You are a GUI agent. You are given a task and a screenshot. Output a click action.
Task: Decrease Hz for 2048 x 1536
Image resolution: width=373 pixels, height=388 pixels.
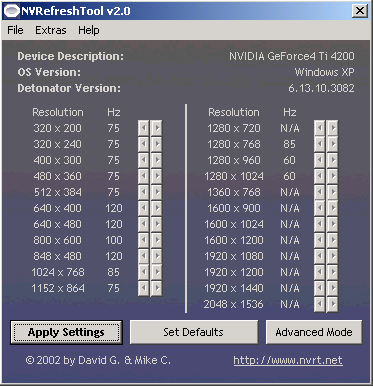point(320,304)
